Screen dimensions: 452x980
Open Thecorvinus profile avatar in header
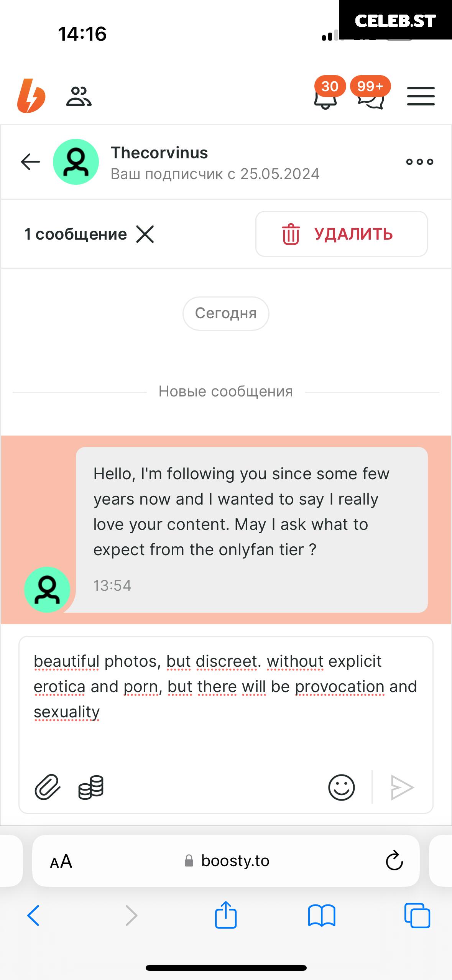(x=76, y=162)
